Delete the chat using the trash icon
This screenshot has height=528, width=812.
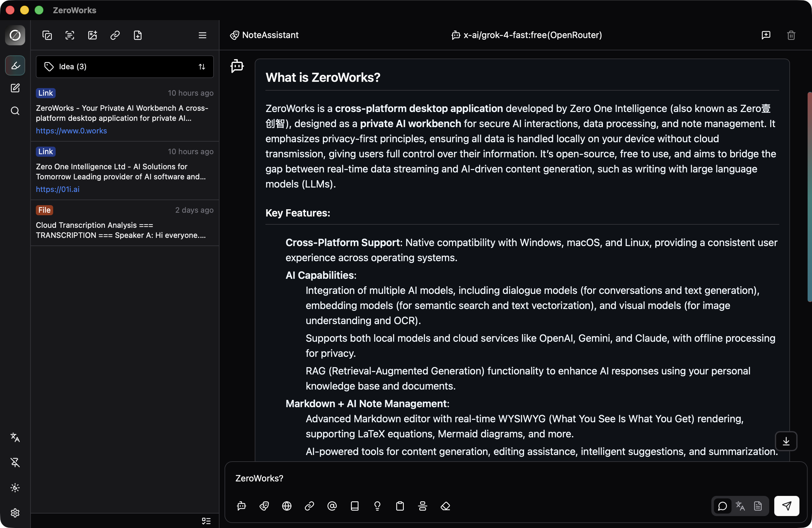point(791,35)
